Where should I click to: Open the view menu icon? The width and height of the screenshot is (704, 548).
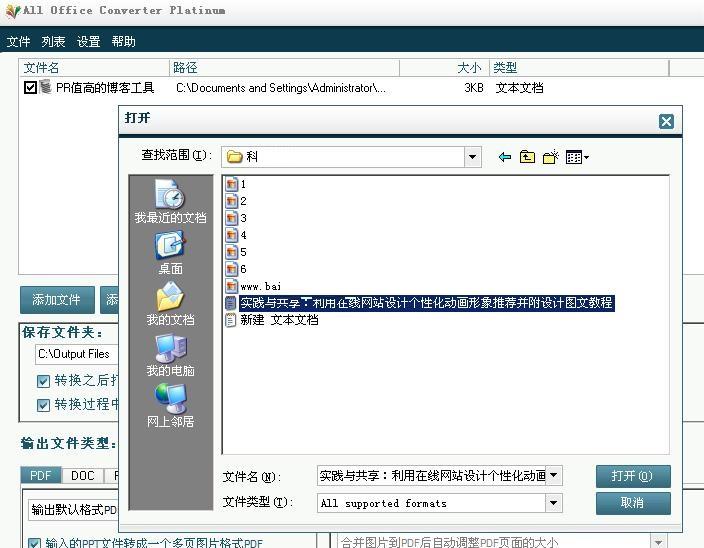point(577,157)
